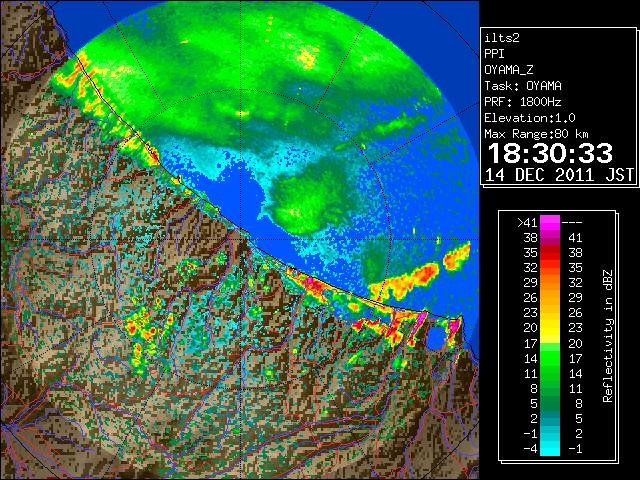Viewport: 640px width, 480px height.
Task: Click the 'Task: OYAMA' line
Action: pos(523,86)
